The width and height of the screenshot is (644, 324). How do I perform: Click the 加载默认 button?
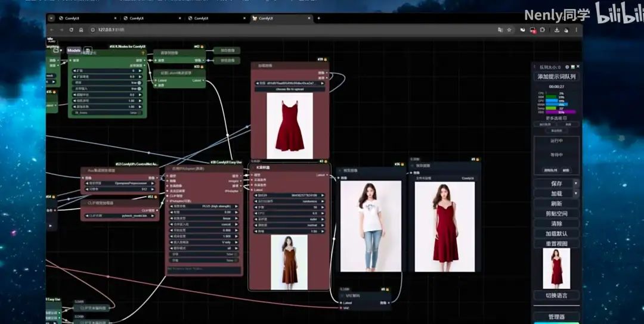[x=556, y=233]
